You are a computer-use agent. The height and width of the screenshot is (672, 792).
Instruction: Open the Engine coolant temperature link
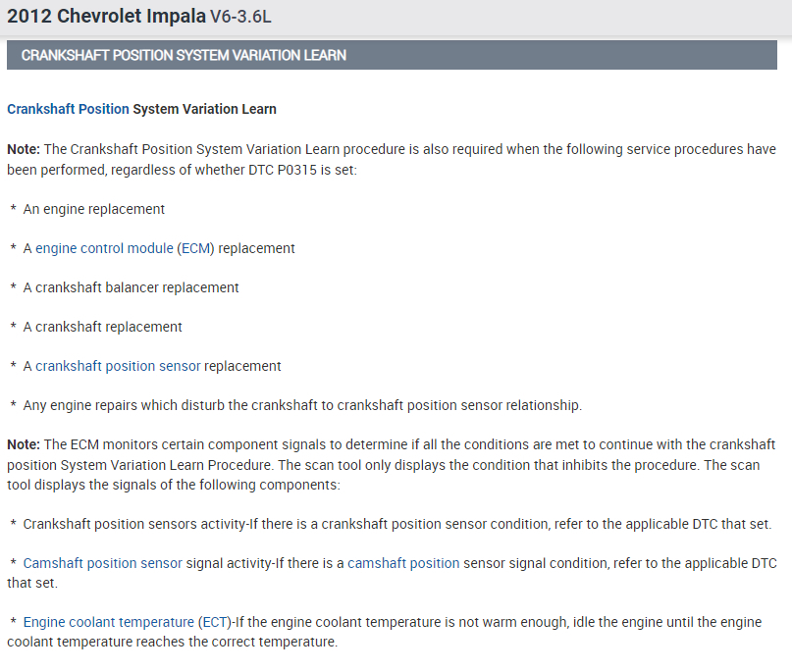click(108, 622)
